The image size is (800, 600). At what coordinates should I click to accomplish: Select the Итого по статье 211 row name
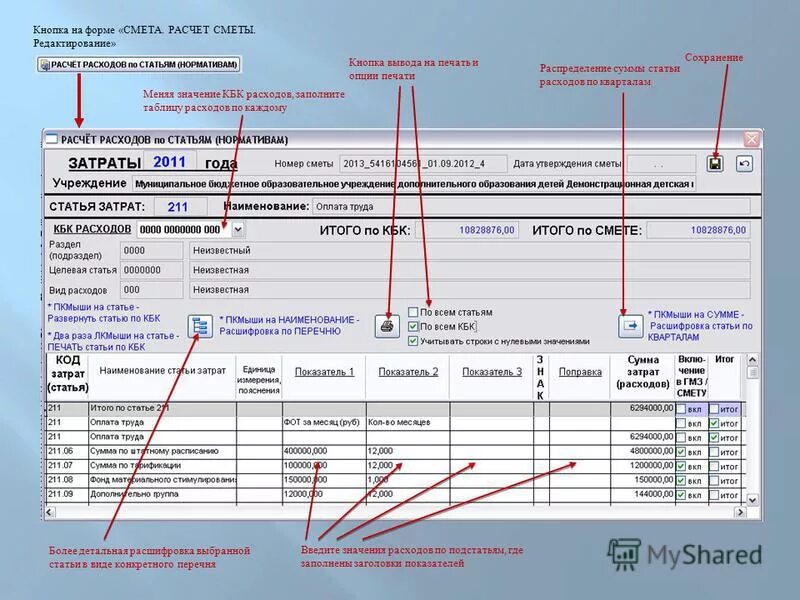[162, 408]
